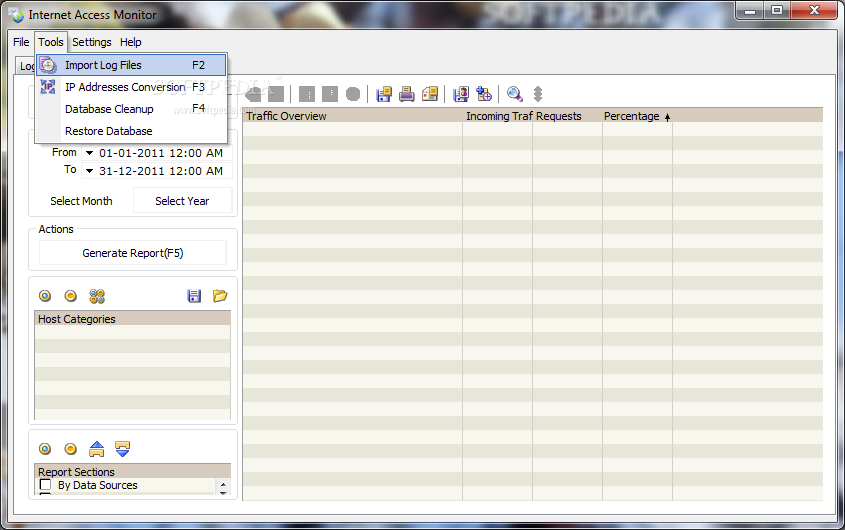Click the save with user profile icon
The image size is (845, 530).
click(x=461, y=94)
